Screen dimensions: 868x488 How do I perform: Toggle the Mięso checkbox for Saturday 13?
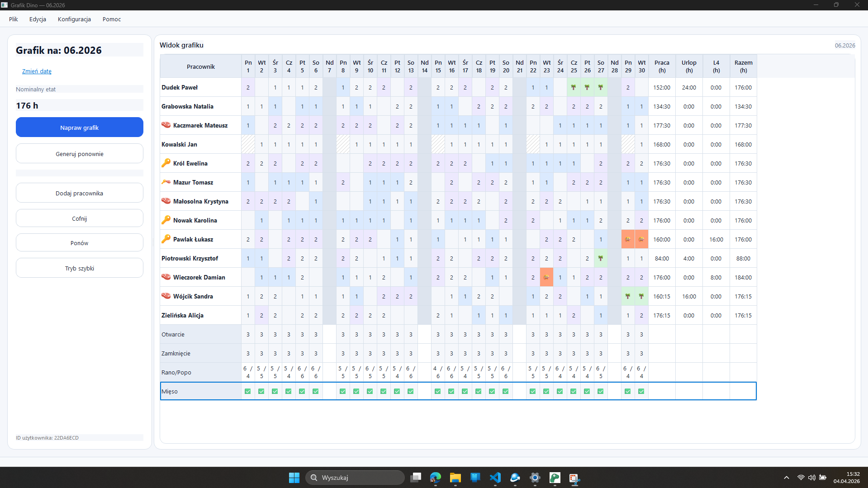[411, 391]
